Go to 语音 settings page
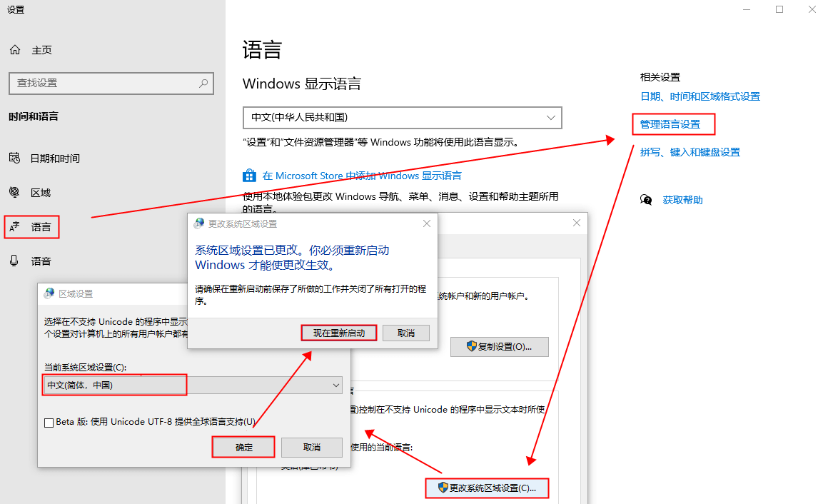Screen dimensions: 823x504 pyautogui.click(x=41, y=261)
